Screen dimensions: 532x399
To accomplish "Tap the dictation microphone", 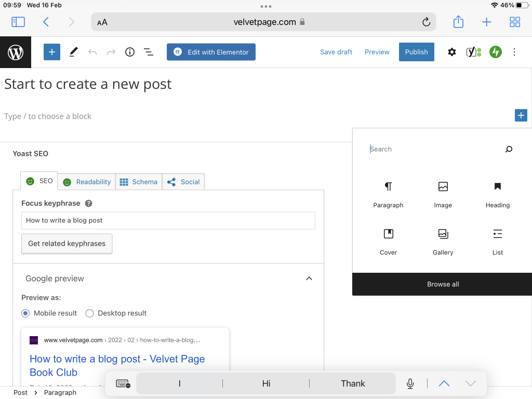I will click(x=410, y=383).
